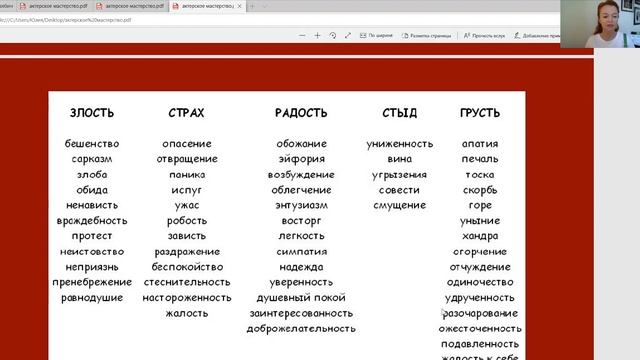Click the word 'облегчение'
Screen dimensions: 640x360
pos(301,190)
